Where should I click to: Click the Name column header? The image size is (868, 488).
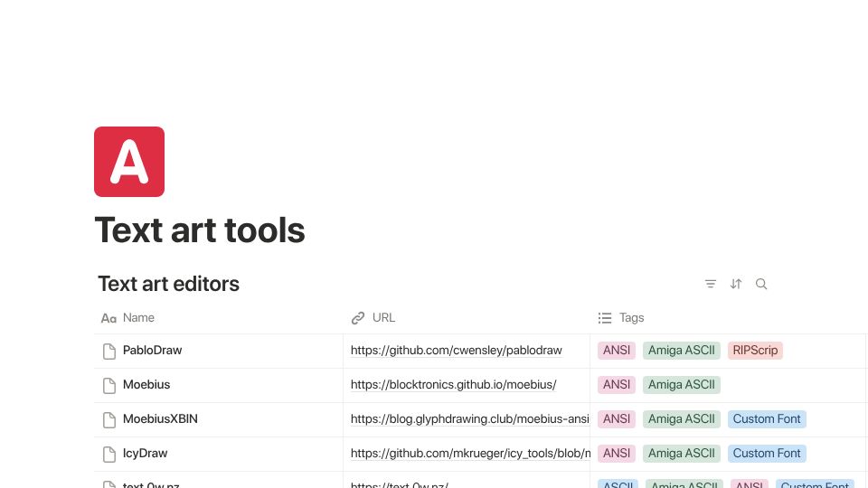pyautogui.click(x=127, y=317)
